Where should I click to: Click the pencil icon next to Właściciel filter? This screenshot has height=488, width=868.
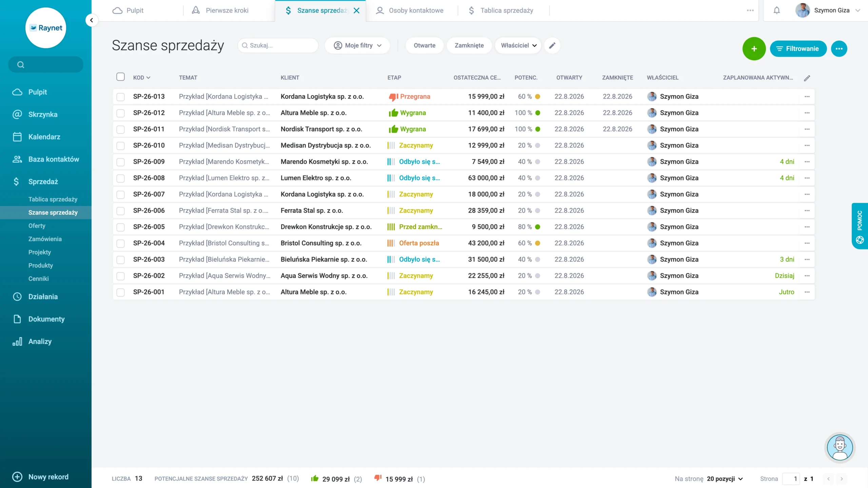[x=552, y=45]
